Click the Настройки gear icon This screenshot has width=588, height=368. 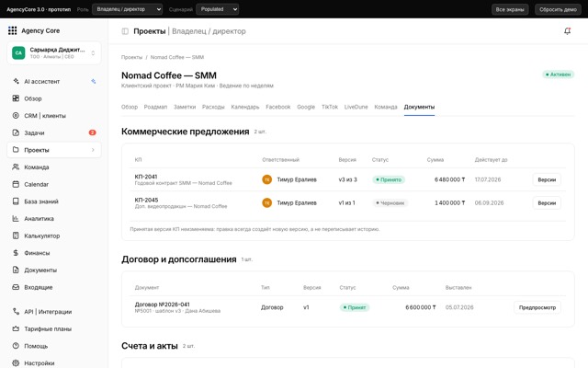pyautogui.click(x=16, y=362)
